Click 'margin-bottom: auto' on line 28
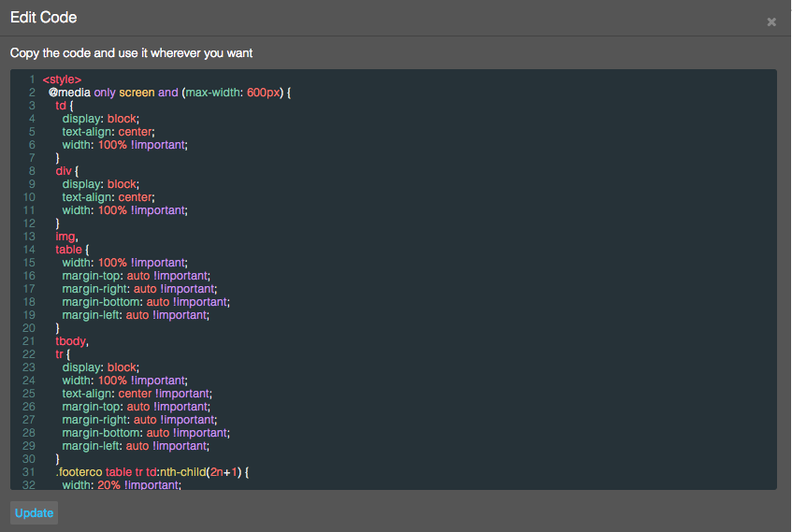The height and width of the screenshot is (532, 792). point(116,433)
